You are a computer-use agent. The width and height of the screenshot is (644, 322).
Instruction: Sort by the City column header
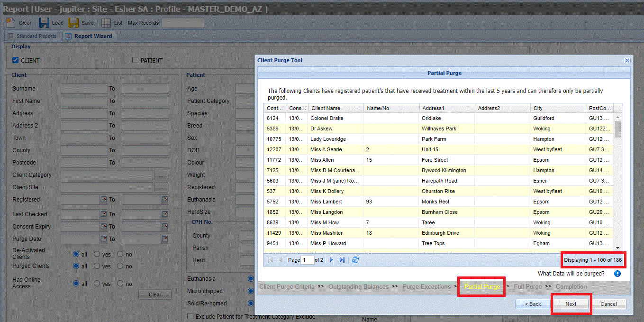coord(558,108)
